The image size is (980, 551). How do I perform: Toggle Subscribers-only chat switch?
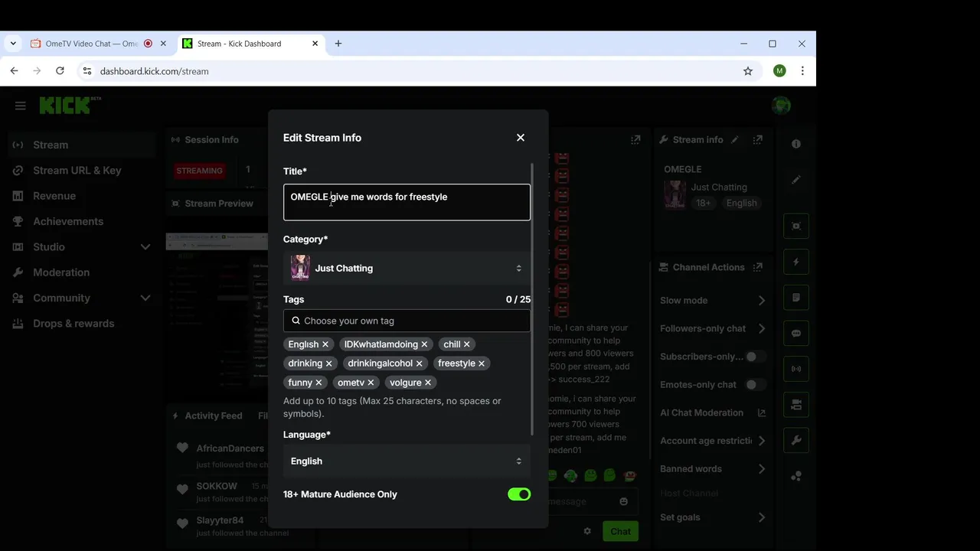(x=756, y=357)
